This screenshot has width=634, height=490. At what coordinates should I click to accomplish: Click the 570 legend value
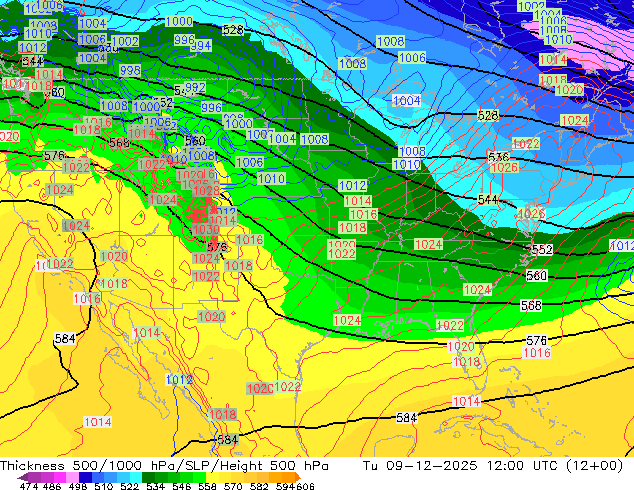pos(233,486)
